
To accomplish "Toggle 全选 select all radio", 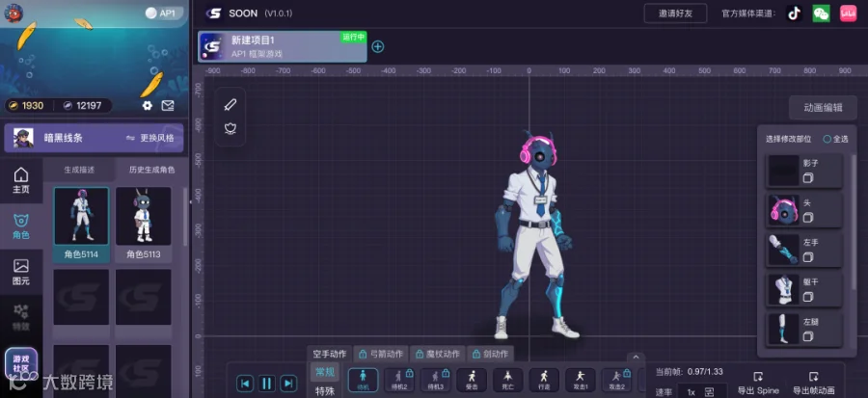I will click(x=835, y=139).
